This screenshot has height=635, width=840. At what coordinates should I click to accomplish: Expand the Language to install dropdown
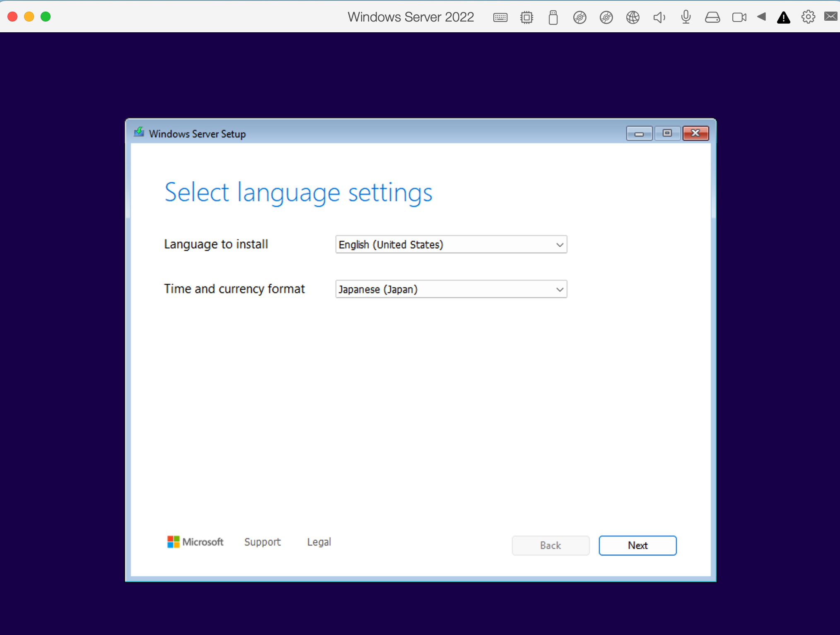451,245
